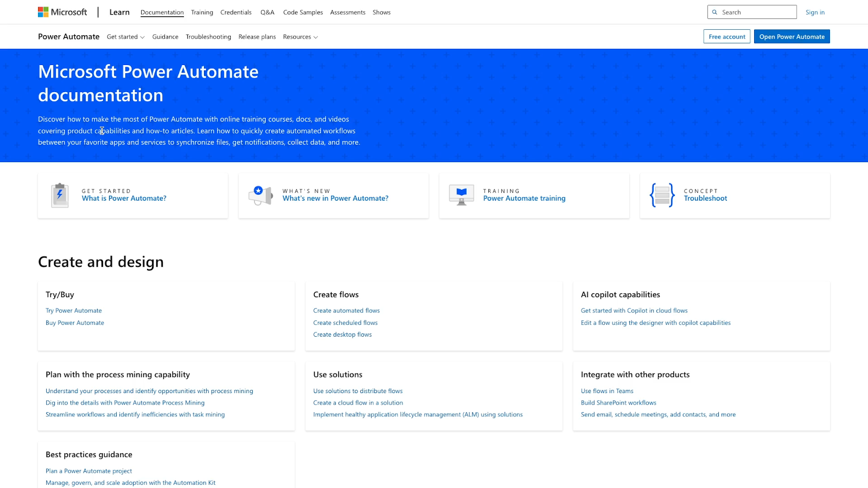Open Edit a flow using designer with copilot
The image size is (868, 488).
coord(656,323)
